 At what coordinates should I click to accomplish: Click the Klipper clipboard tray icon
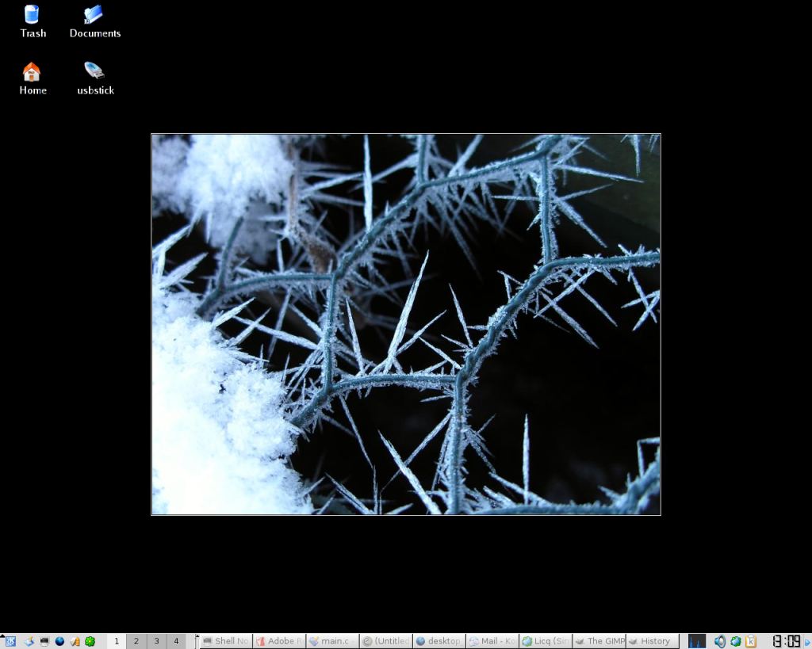[750, 641]
